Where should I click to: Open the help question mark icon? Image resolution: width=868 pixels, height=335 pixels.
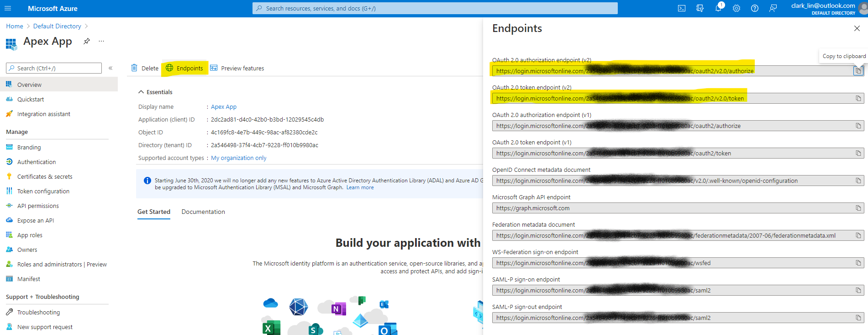(754, 8)
